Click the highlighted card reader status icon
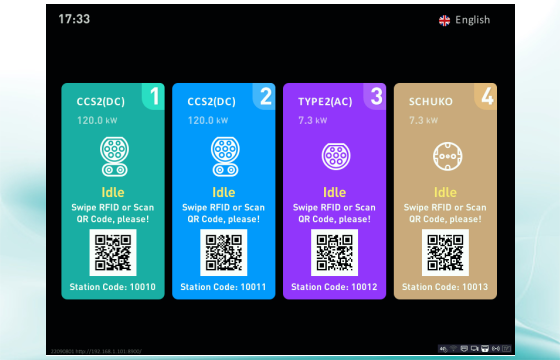560x360 pixels. (485, 348)
